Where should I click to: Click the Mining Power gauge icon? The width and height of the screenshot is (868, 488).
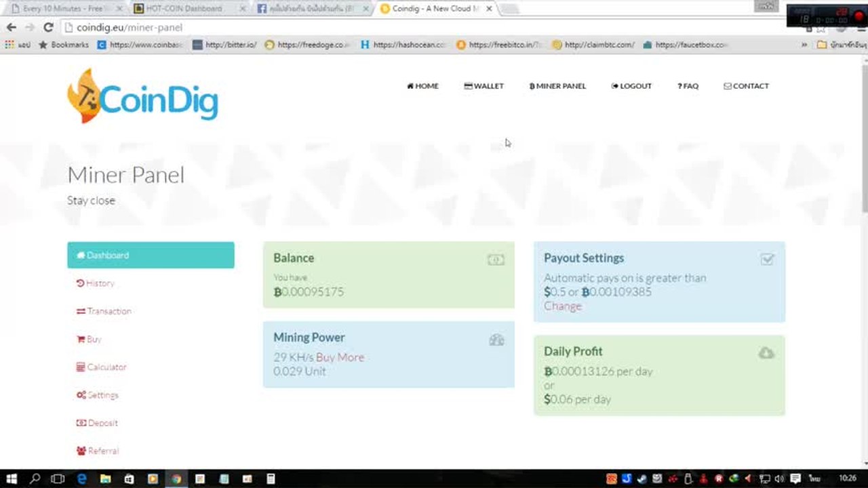496,340
